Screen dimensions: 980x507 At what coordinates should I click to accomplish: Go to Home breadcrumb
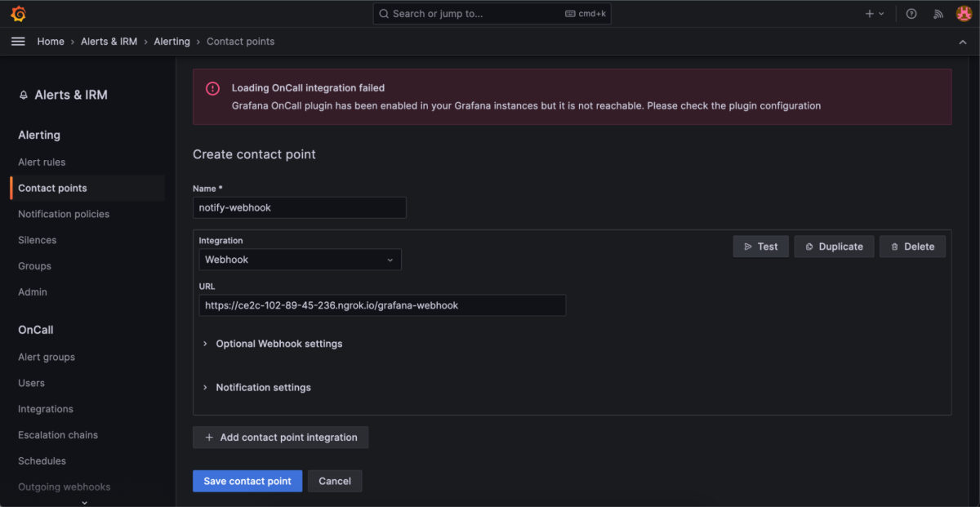click(x=51, y=42)
